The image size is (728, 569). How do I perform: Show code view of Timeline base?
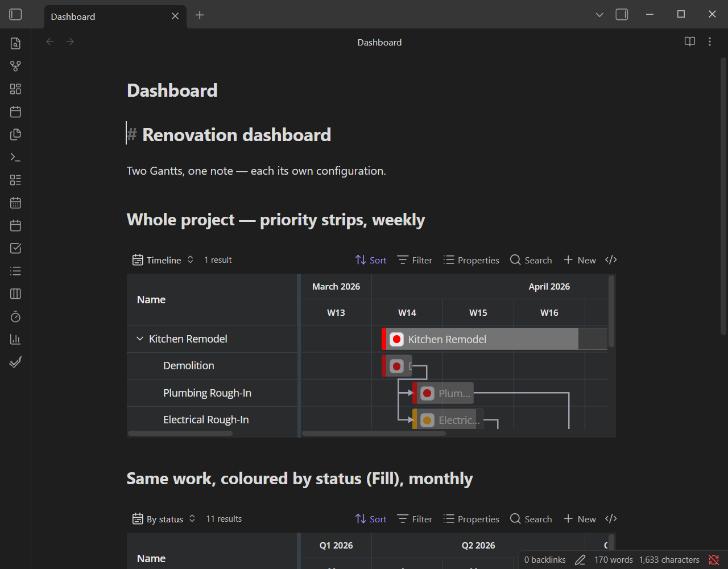pos(611,260)
